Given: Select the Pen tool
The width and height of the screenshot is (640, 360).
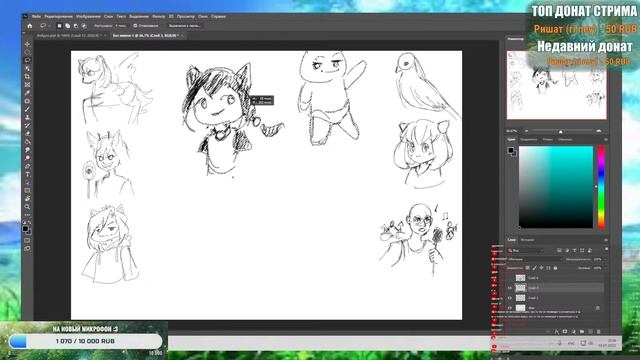Looking at the screenshot, I should point(27,167).
